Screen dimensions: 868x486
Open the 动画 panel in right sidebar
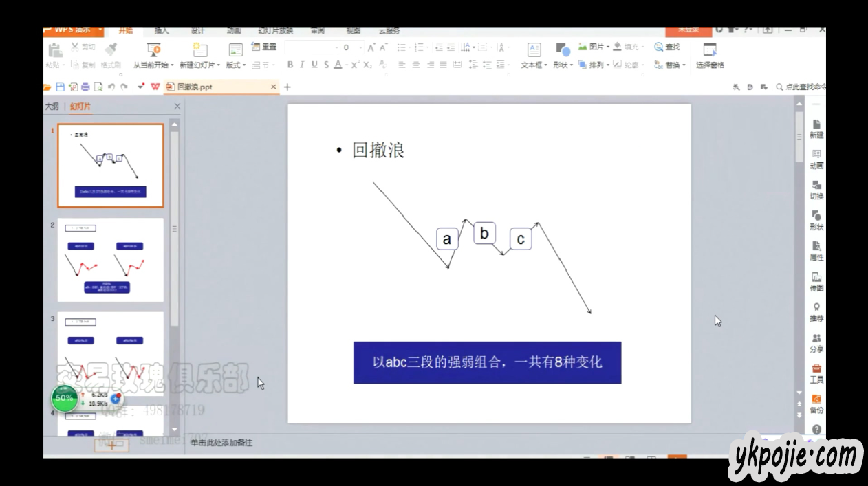pos(816,159)
